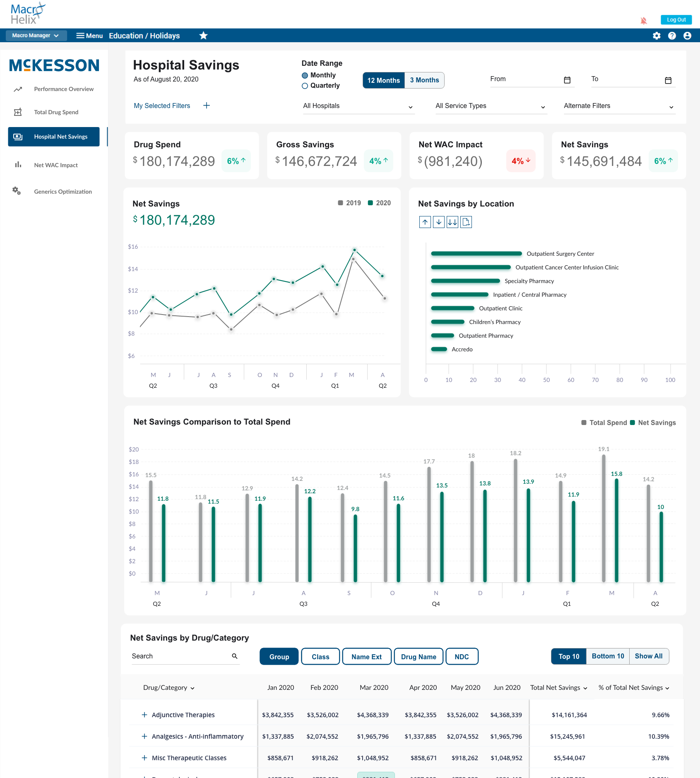
Task: Toggle the Total Spend legend swatch
Action: pyautogui.click(x=584, y=423)
